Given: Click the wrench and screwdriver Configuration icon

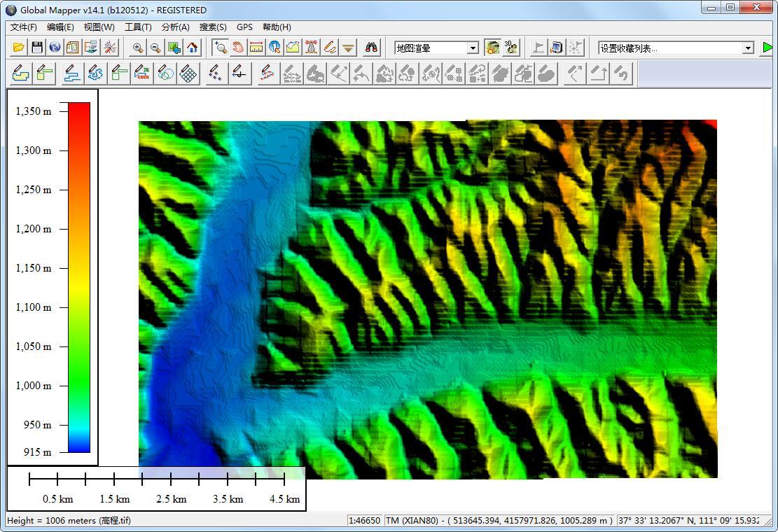Looking at the screenshot, I should click(110, 48).
